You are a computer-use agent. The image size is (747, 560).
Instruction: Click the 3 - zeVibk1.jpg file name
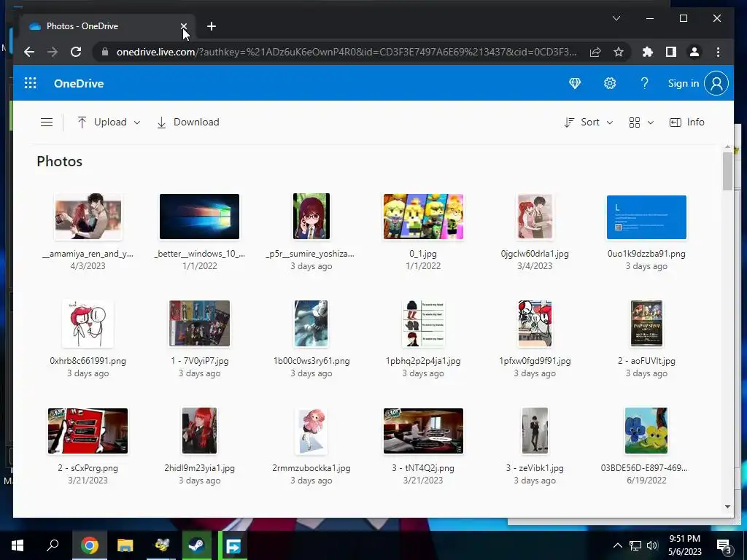535,468
